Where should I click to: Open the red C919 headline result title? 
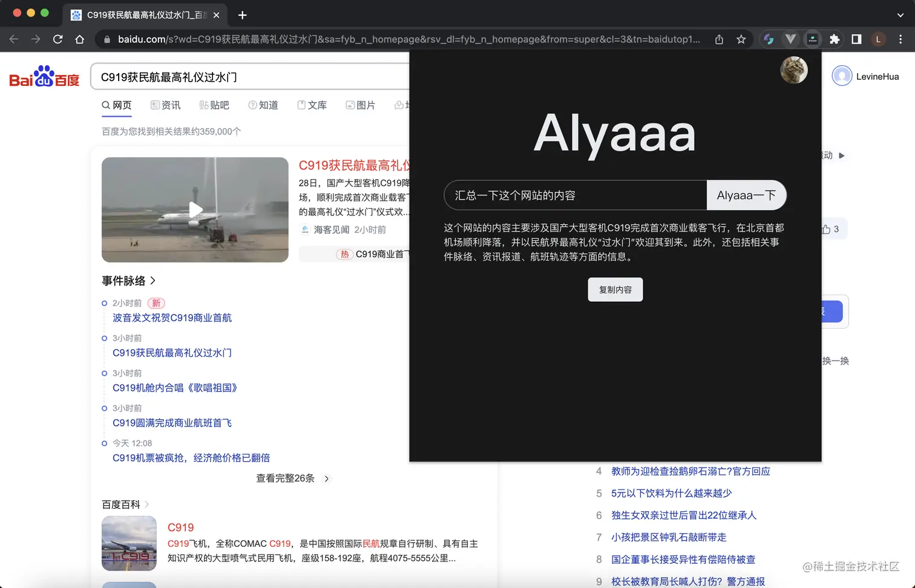354,165
